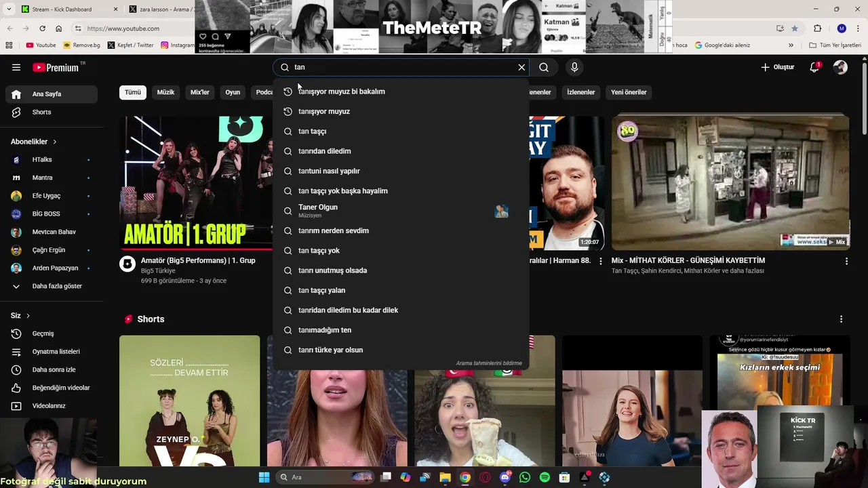868x488 pixels.
Task: Select the İzlenenler filter chip
Action: (x=580, y=92)
